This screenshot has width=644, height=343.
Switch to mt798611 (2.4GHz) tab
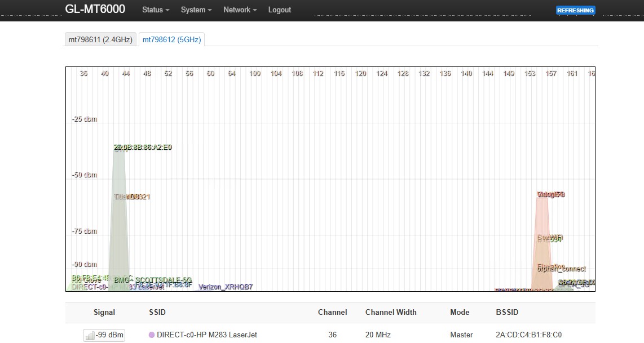[x=100, y=39]
